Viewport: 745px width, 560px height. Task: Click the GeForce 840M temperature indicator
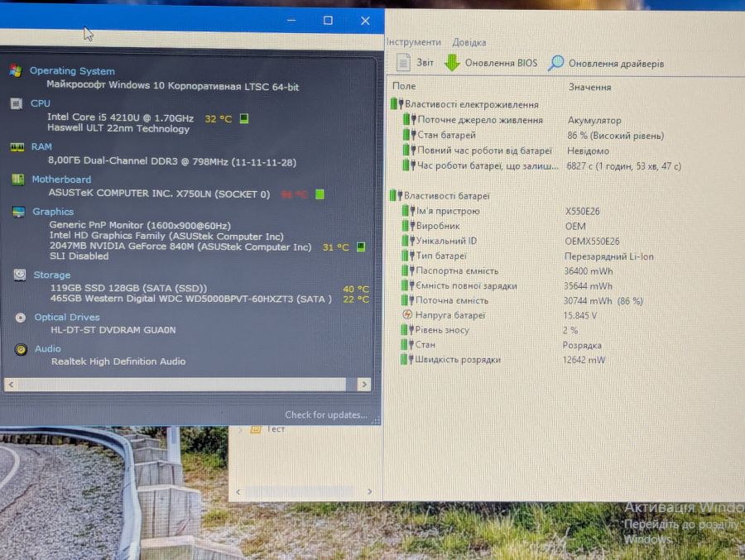(361, 246)
